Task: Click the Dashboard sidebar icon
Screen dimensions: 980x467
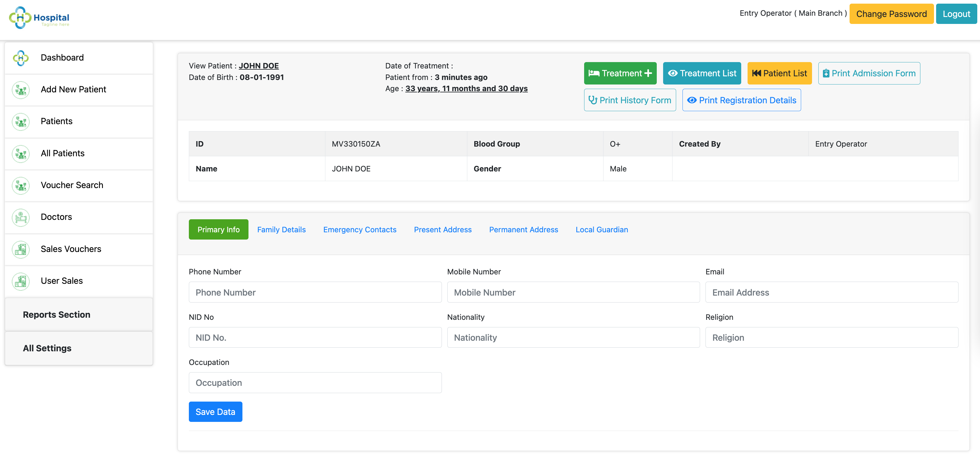Action: coord(21,58)
